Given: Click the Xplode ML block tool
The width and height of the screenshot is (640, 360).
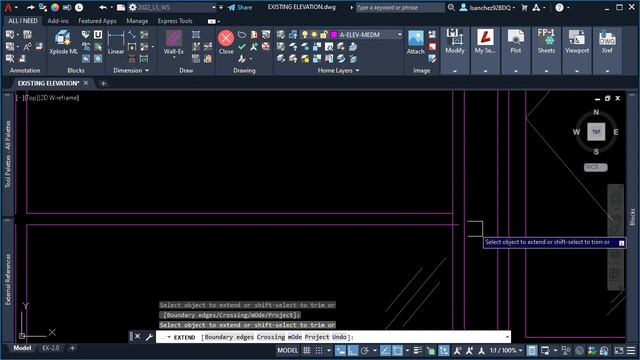Looking at the screenshot, I should (x=63, y=42).
